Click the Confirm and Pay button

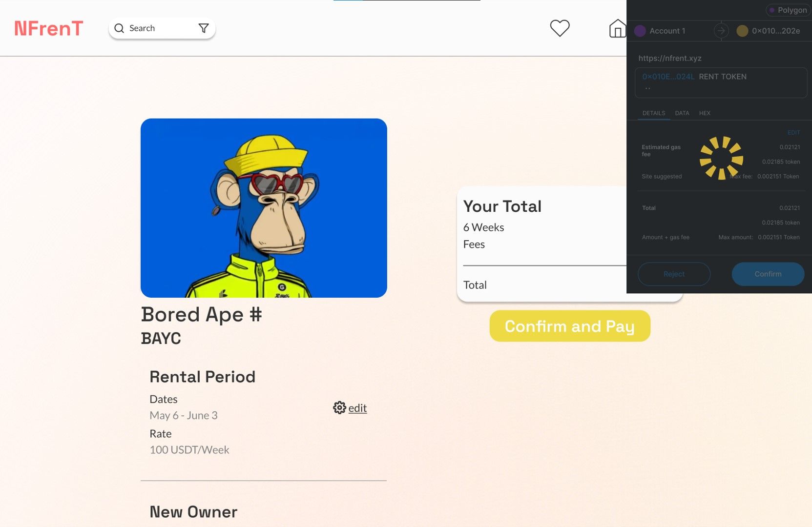coord(570,326)
